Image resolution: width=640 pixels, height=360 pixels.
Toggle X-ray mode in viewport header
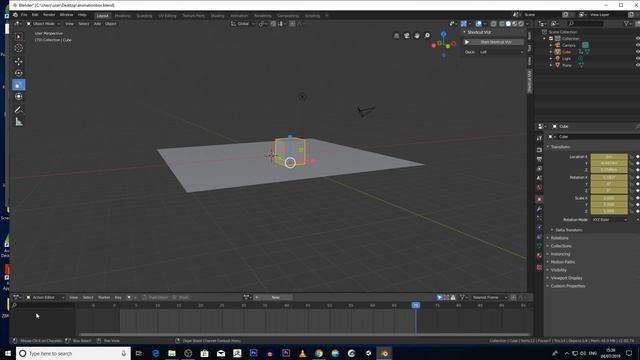click(493, 24)
